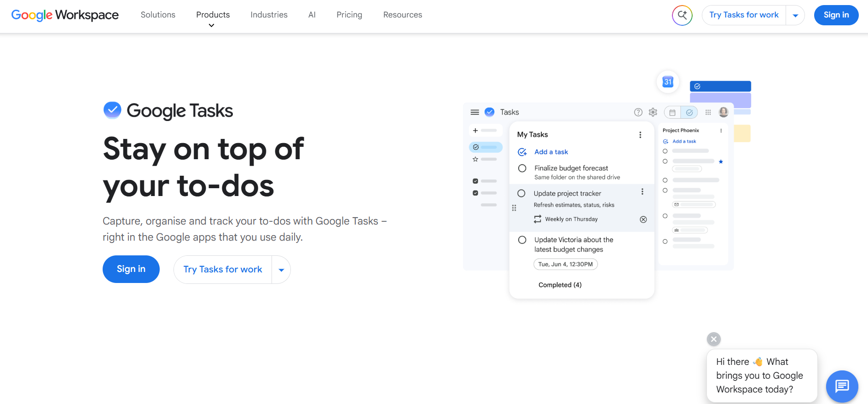Click the blue calendar event with checkmark
868x404 pixels.
coord(720,86)
